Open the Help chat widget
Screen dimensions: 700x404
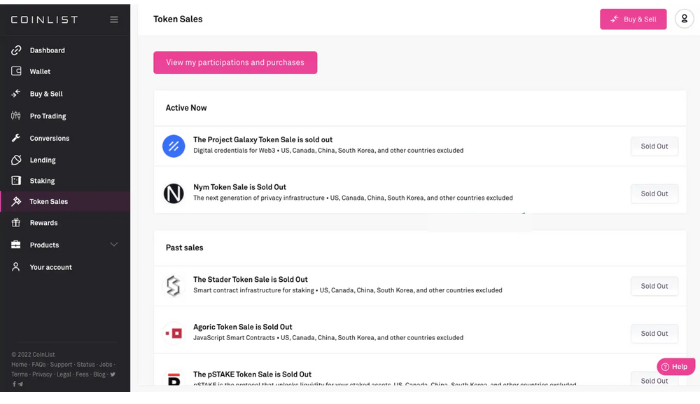(x=675, y=367)
